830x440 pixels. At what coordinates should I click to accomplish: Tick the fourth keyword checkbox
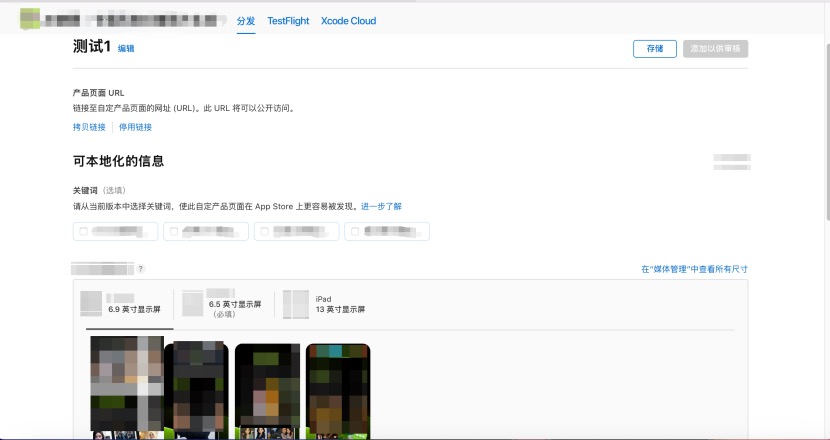355,232
